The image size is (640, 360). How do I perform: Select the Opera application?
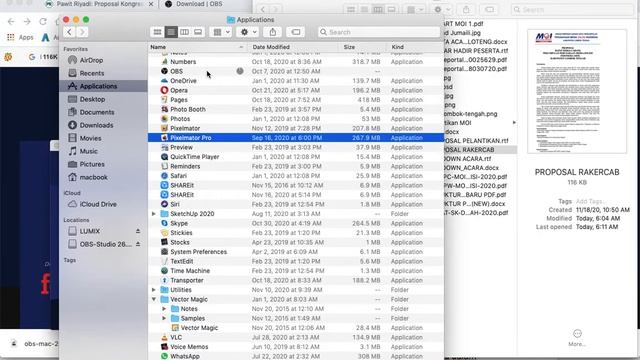point(296,90)
